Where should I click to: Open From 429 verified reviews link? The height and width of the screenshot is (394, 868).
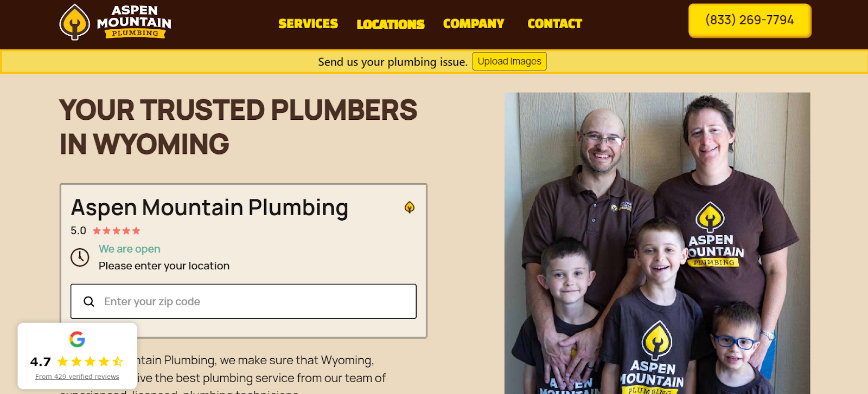click(77, 377)
